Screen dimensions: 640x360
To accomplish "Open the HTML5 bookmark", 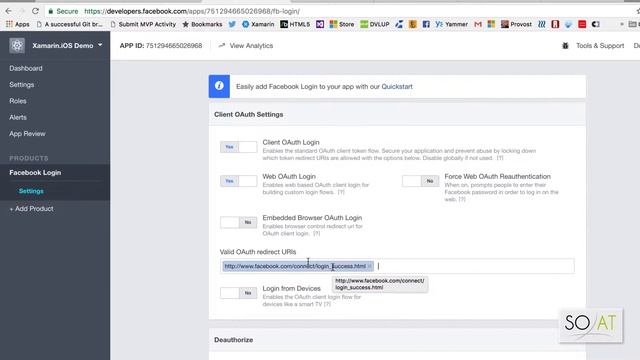I will [295, 24].
